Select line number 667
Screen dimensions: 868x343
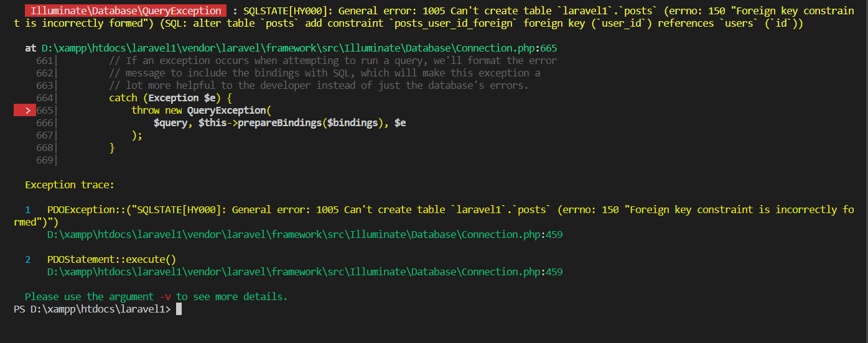pos(45,135)
